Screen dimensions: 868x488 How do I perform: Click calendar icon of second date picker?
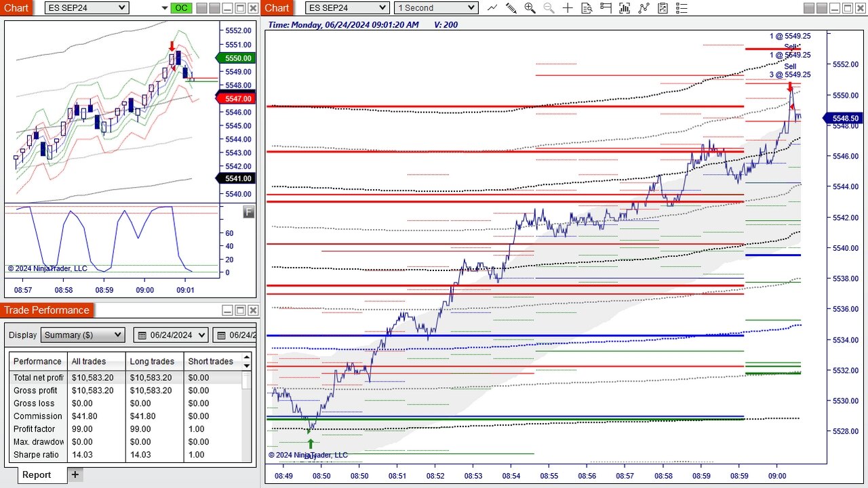click(x=221, y=335)
